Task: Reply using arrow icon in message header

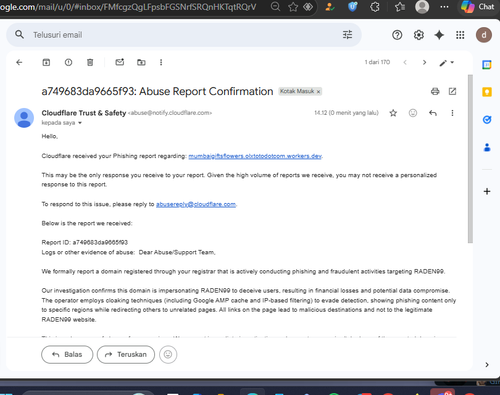Action: coord(433,113)
